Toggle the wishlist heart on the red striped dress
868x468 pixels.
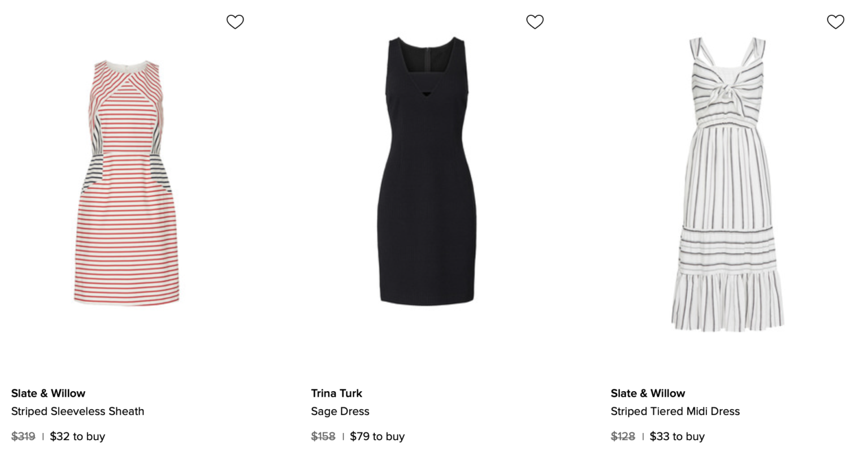tap(235, 21)
